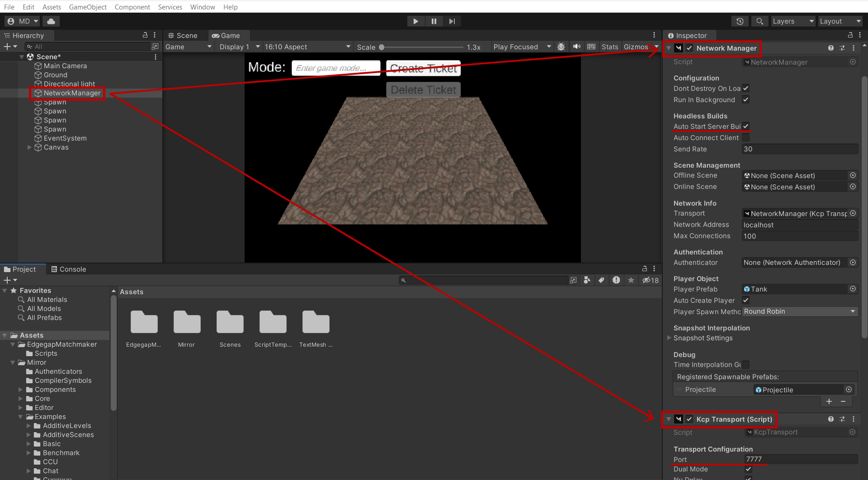868x480 pixels.
Task: Click the Network Address input field
Action: [799, 225]
